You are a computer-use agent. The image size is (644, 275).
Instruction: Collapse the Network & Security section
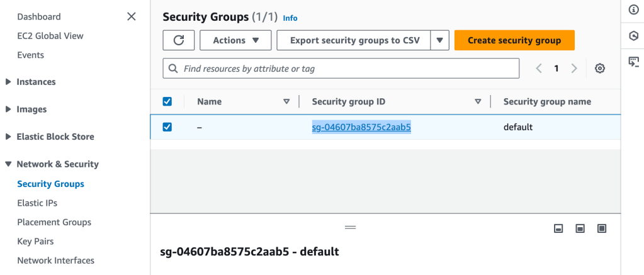click(x=8, y=164)
